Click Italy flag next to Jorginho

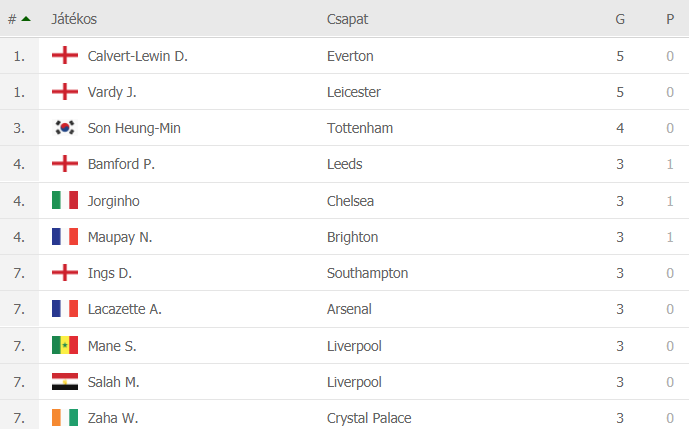pos(65,200)
